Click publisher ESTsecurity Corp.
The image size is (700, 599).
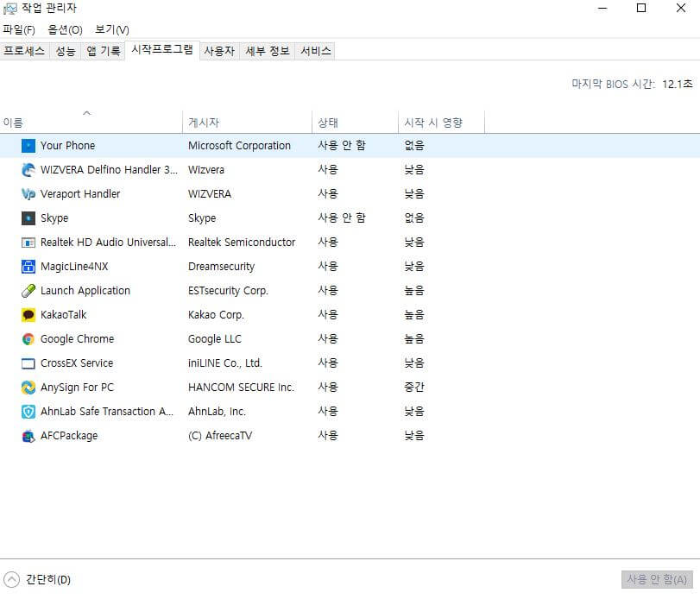click(x=228, y=291)
